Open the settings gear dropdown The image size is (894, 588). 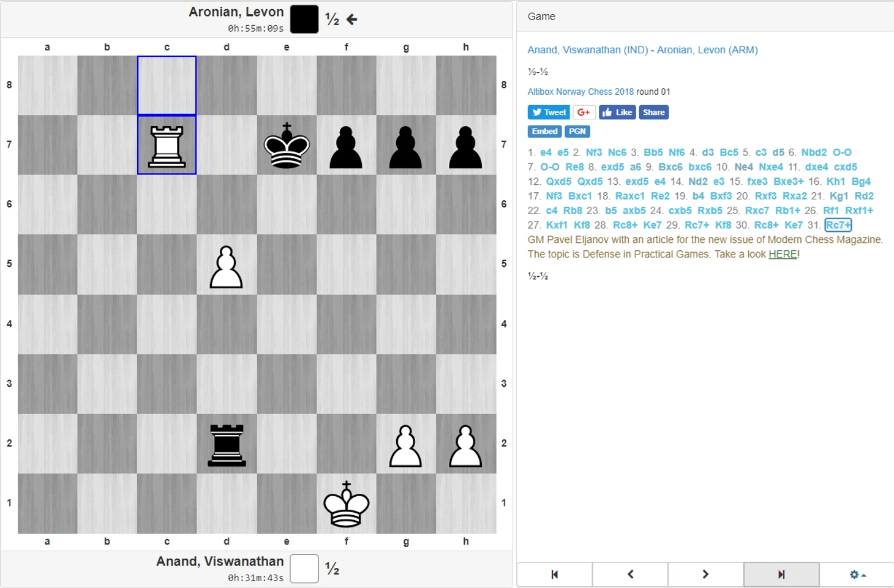[x=857, y=575]
